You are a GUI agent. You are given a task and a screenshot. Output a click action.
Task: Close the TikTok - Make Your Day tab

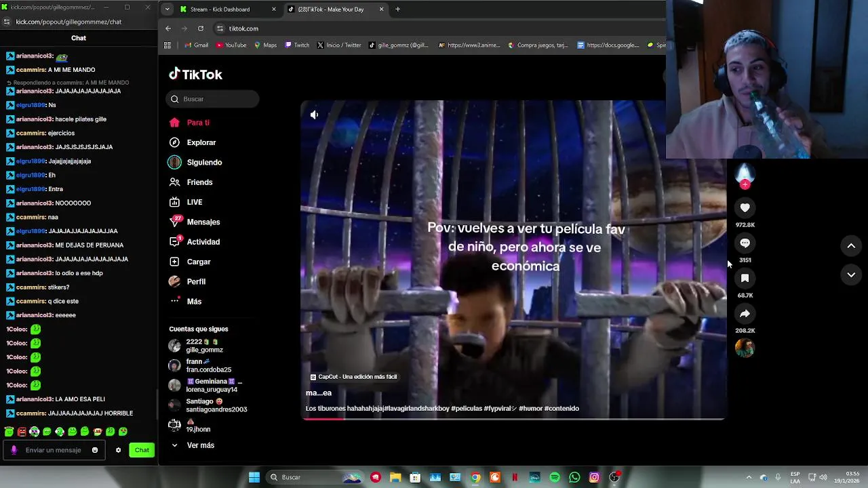coord(381,9)
